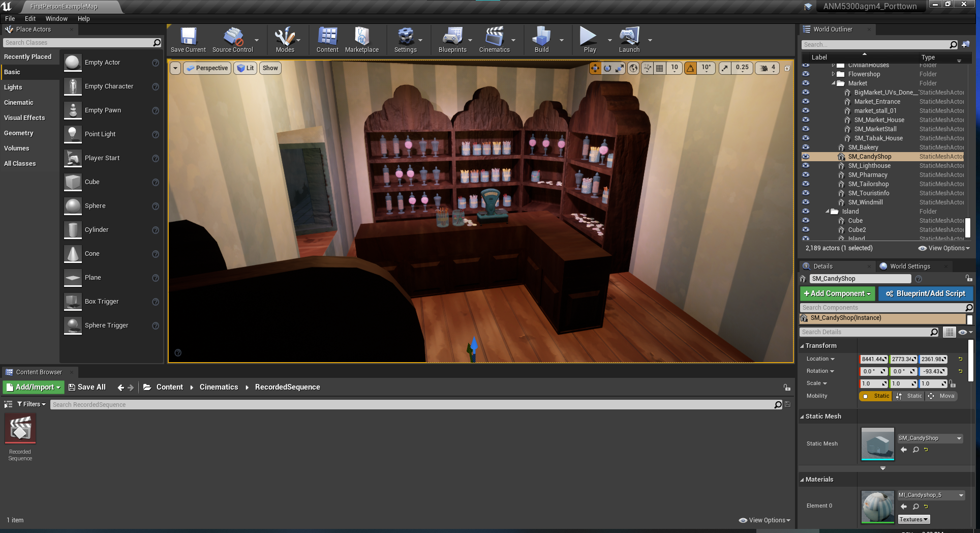The width and height of the screenshot is (980, 533).
Task: Select the translate gizmo mode in viewport
Action: tap(595, 68)
